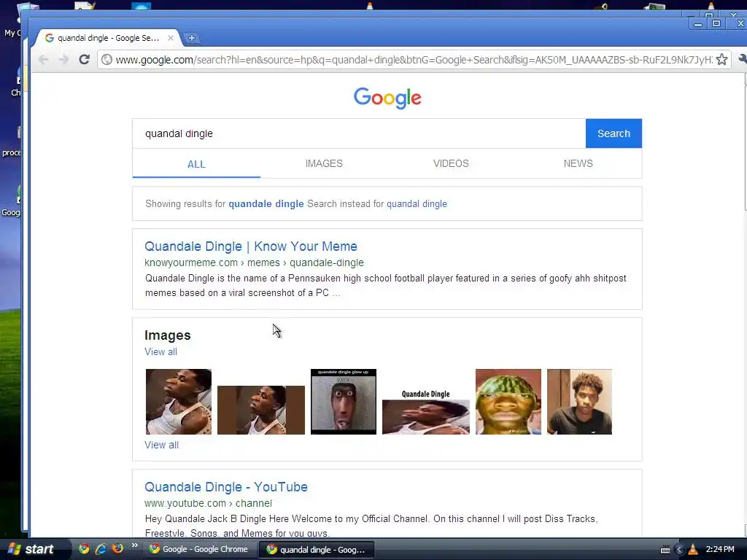Open Quandale Dingle - YouTube result
This screenshot has width=747, height=560.
tap(226, 486)
